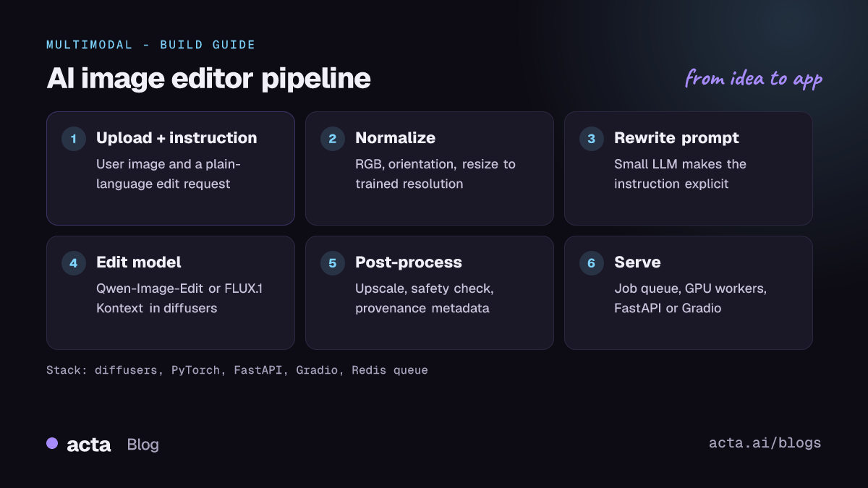Click the 'Stack: diffusers, PyTorch, FastAPI, Gradio, Redis queue' line
The width and height of the screenshot is (868, 488).
coord(237,370)
